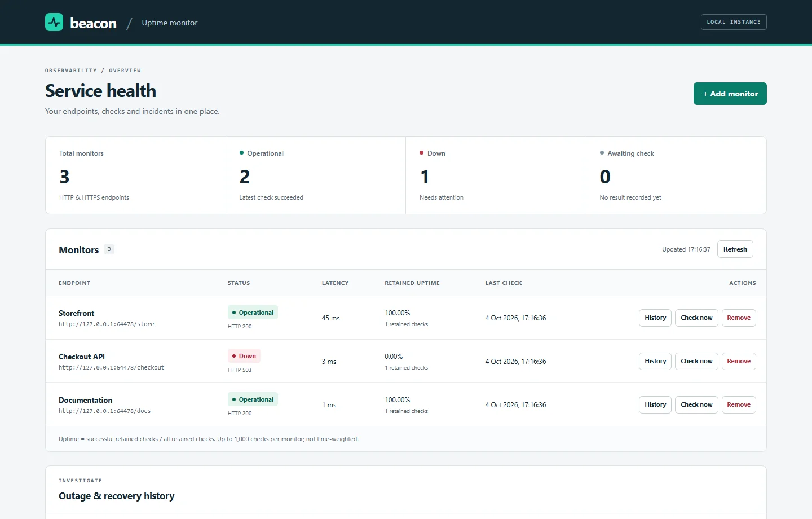812x519 pixels.
Task: Click the LOCAL INSTANCE badge
Action: [x=734, y=22]
